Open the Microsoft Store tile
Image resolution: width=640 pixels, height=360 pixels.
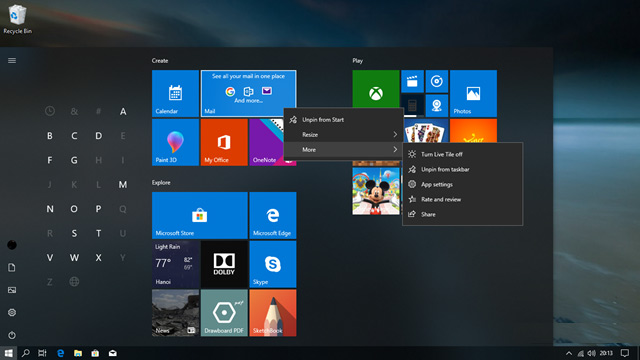coord(200,215)
